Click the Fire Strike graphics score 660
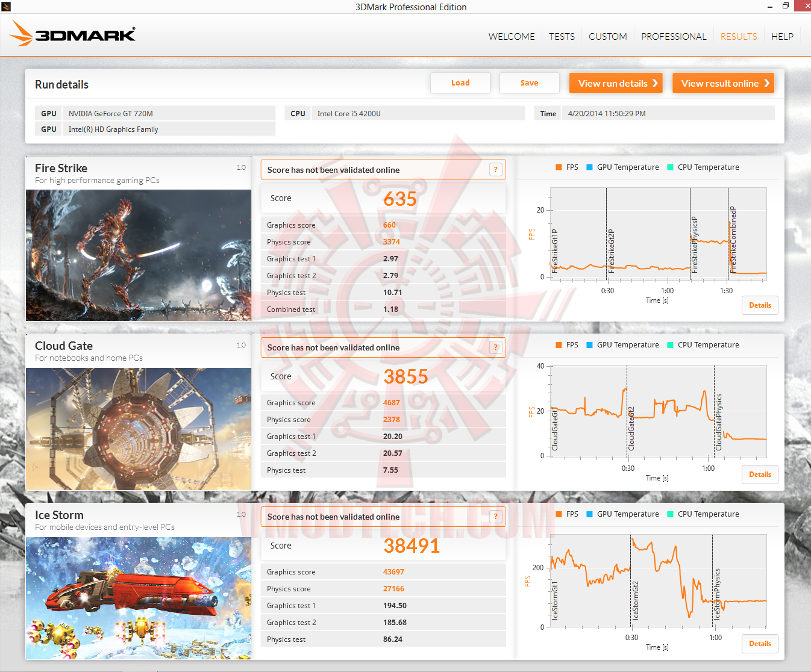 coord(389,225)
